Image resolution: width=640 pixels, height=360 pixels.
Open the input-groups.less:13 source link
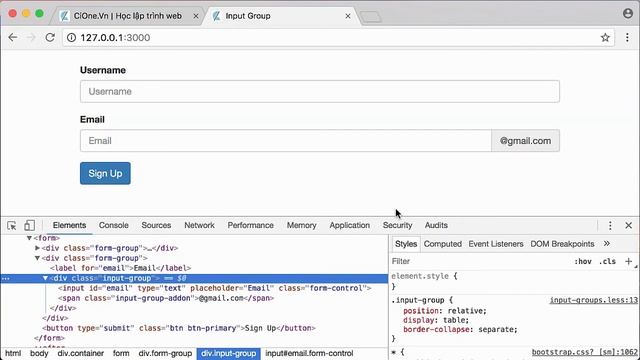[x=593, y=300]
